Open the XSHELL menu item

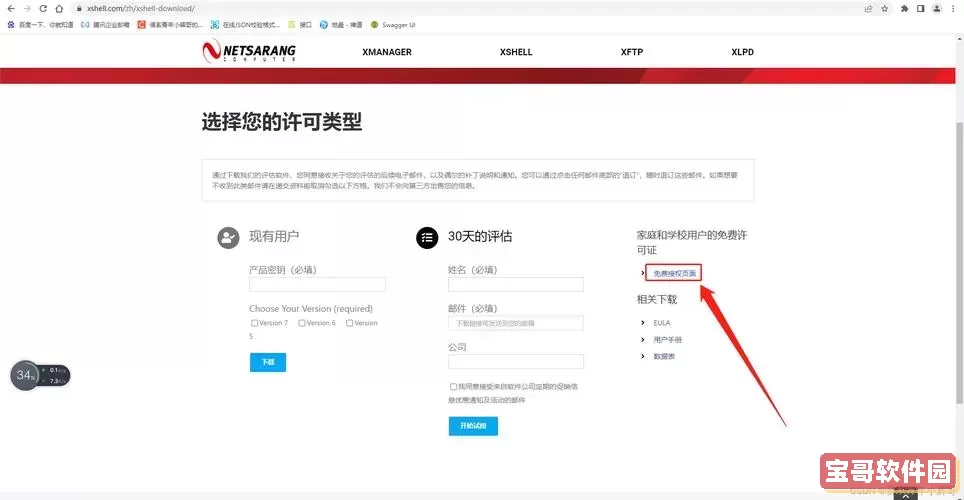pyautogui.click(x=516, y=52)
